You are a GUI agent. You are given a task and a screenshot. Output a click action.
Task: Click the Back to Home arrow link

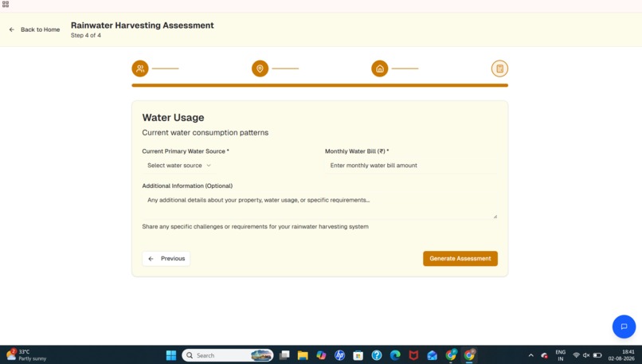(34, 29)
